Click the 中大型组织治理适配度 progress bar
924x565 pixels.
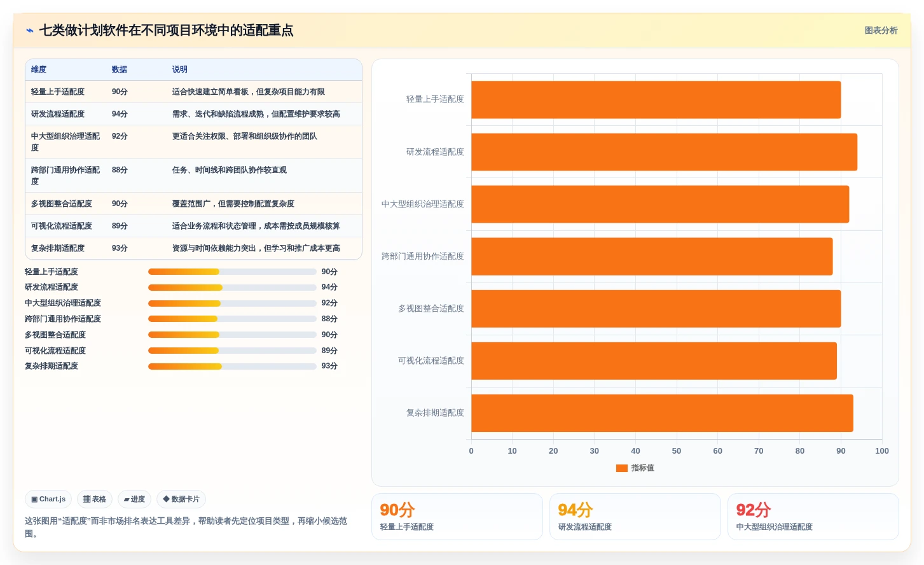pyautogui.click(x=232, y=303)
